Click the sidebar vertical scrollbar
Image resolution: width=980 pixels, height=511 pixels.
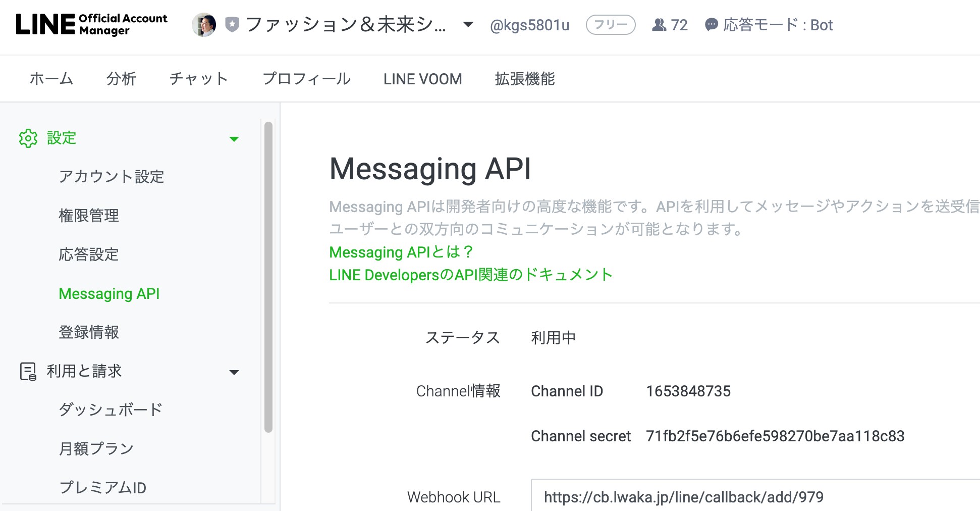point(268,277)
